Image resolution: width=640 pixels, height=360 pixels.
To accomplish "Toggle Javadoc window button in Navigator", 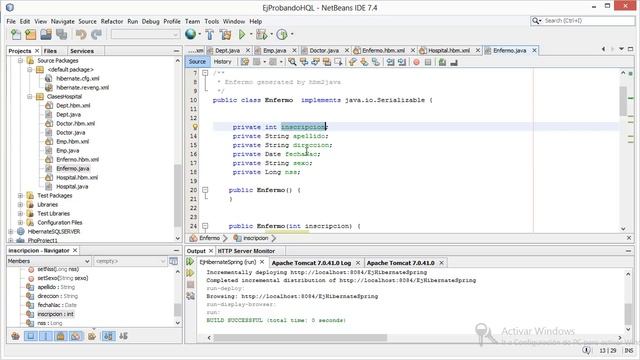I will tap(173, 261).
